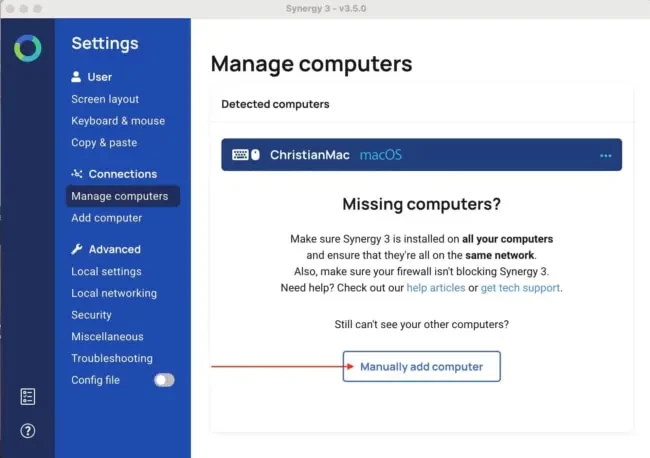650x458 pixels.
Task: Follow the help articles link
Action: coord(436,288)
